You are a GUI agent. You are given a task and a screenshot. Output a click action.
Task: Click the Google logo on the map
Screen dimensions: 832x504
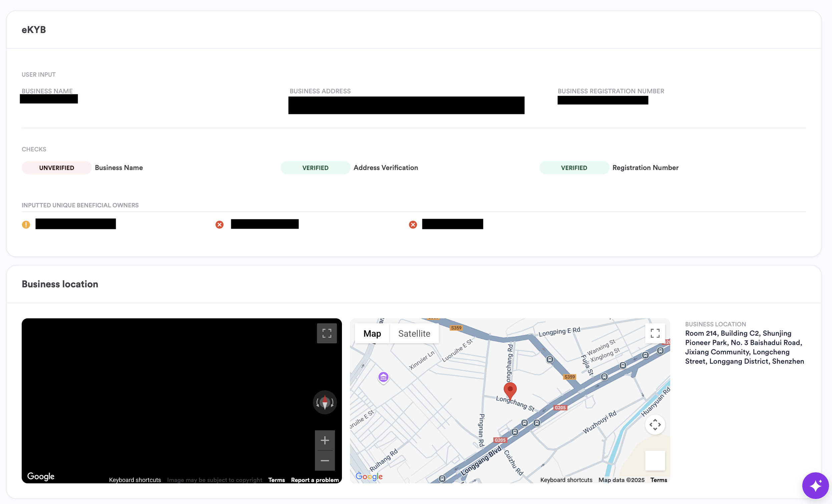click(369, 476)
